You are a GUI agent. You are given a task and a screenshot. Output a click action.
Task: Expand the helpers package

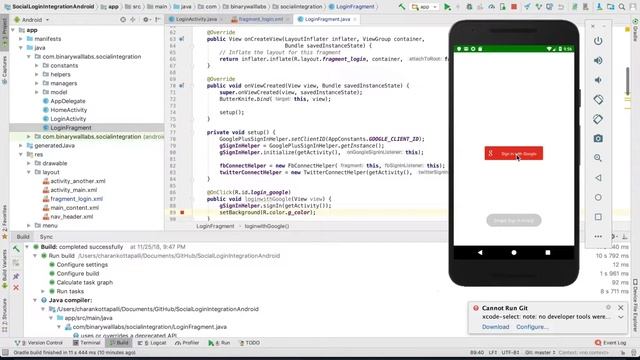[x=37, y=74]
